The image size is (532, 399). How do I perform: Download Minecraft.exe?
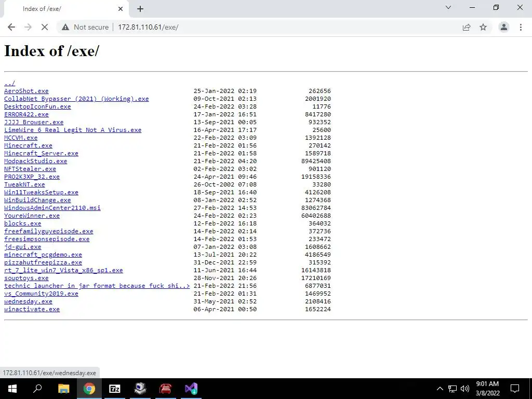pos(28,145)
